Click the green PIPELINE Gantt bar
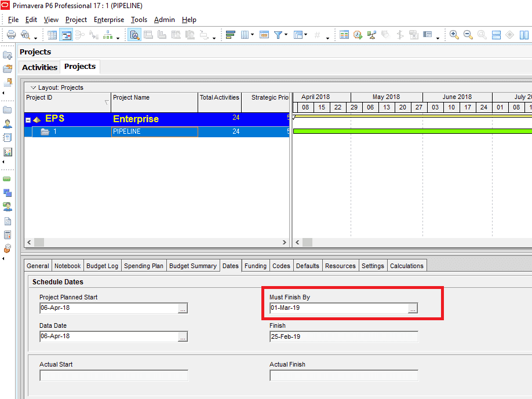This screenshot has height=399, width=532. tap(412, 131)
